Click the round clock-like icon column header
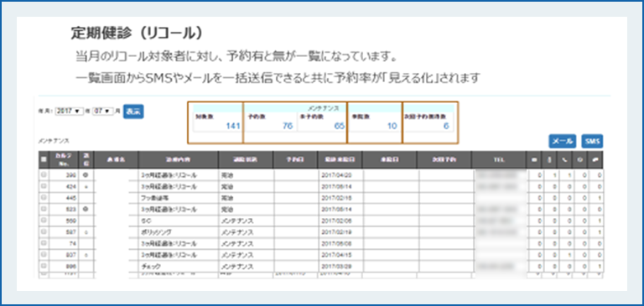This screenshot has height=306, width=644. point(580,160)
